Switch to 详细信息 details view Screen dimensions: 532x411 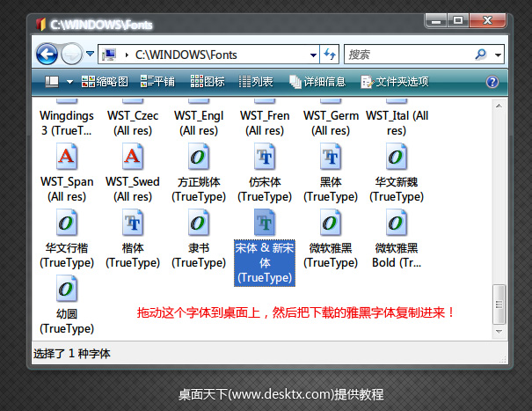click(317, 82)
